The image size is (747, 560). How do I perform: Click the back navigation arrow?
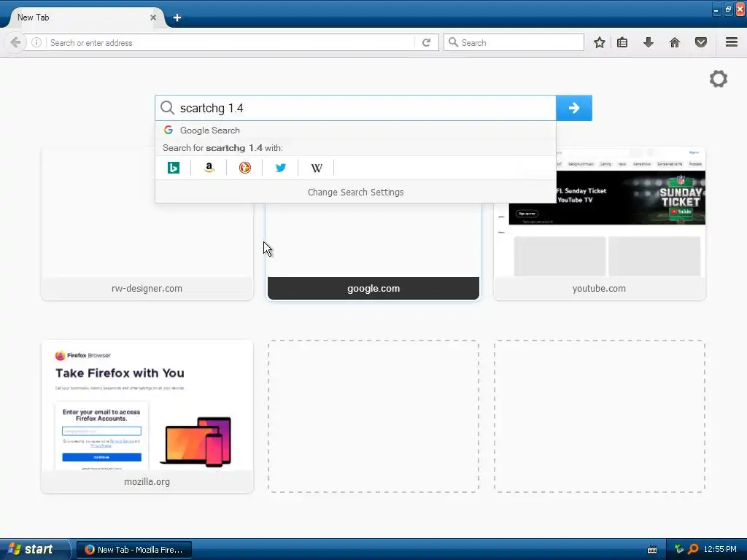coord(15,42)
